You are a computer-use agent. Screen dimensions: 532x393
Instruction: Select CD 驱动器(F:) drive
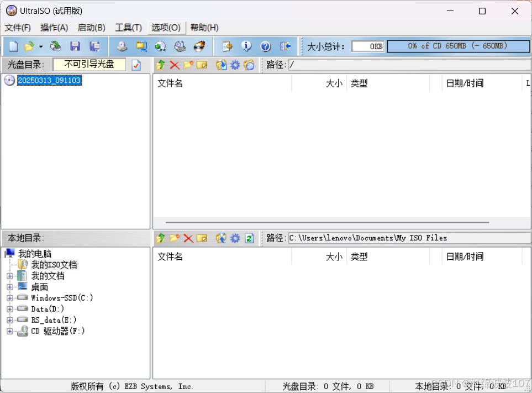pyautogui.click(x=57, y=331)
